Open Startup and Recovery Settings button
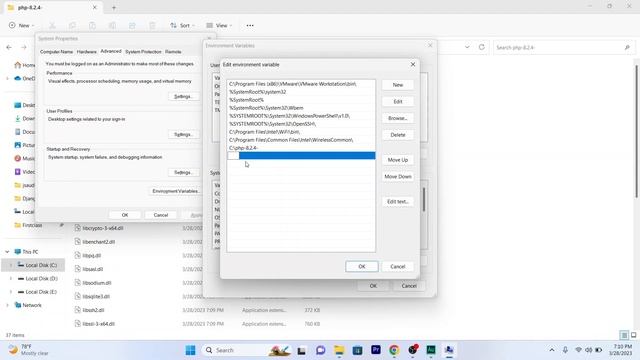The image size is (640, 360). [183, 172]
